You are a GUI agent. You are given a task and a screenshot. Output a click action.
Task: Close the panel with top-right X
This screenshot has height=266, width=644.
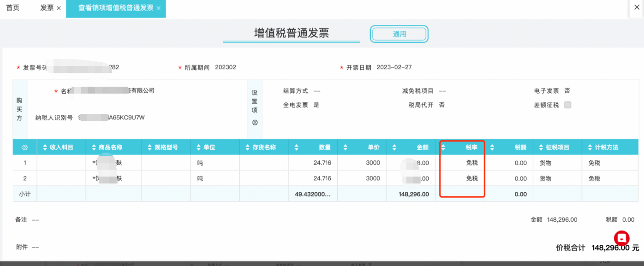pos(637,7)
